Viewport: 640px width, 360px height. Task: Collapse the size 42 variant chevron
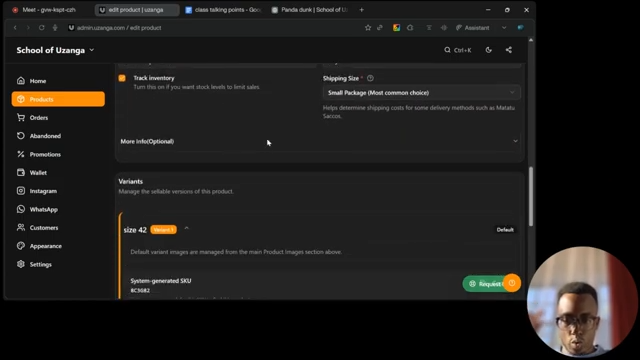[187, 229]
